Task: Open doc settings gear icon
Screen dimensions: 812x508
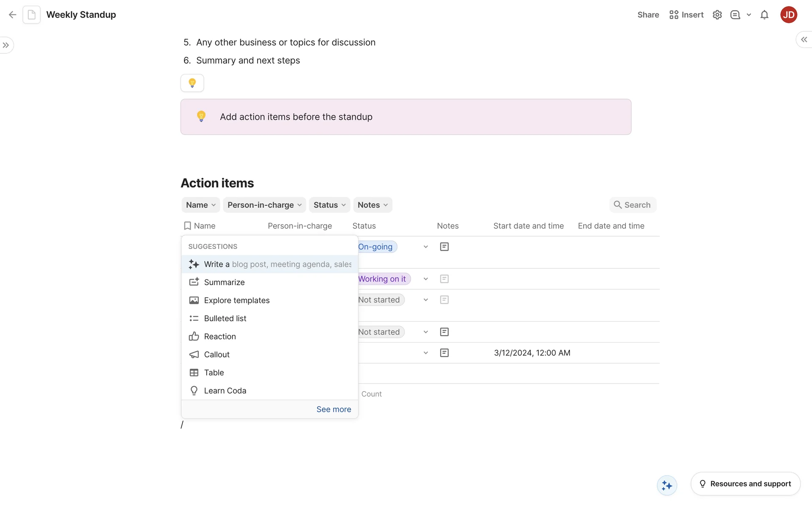Action: (717, 15)
